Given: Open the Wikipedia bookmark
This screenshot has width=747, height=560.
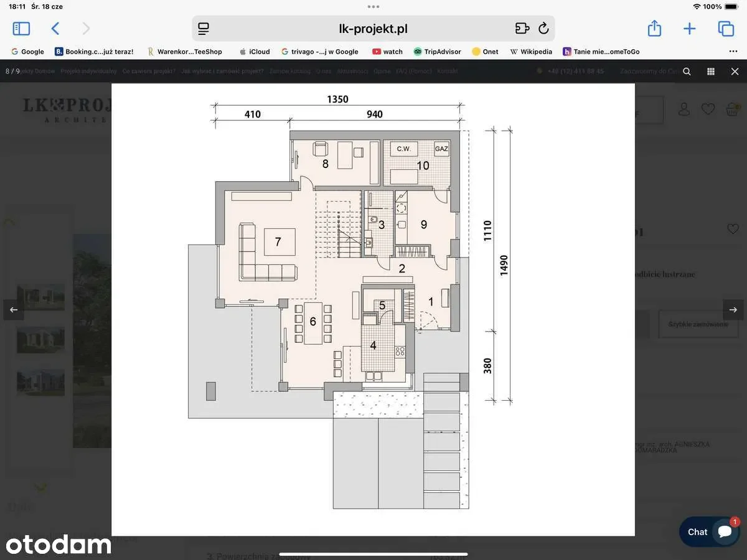Looking at the screenshot, I should (x=531, y=52).
